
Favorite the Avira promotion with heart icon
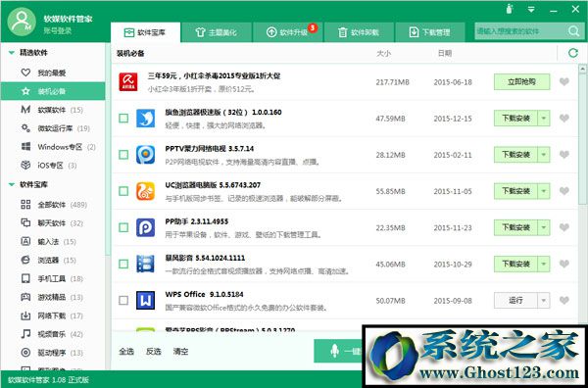[564, 81]
